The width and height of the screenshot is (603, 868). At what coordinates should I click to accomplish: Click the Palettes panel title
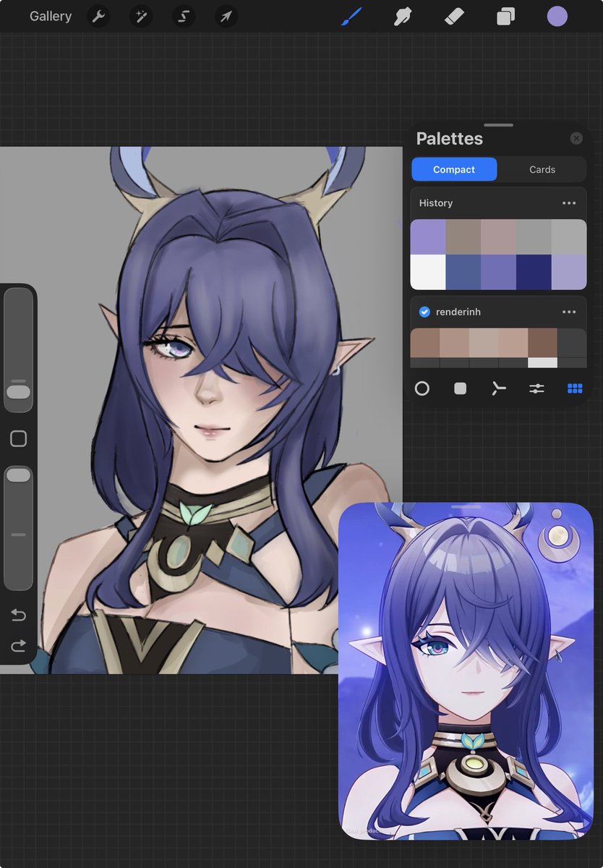[450, 139]
